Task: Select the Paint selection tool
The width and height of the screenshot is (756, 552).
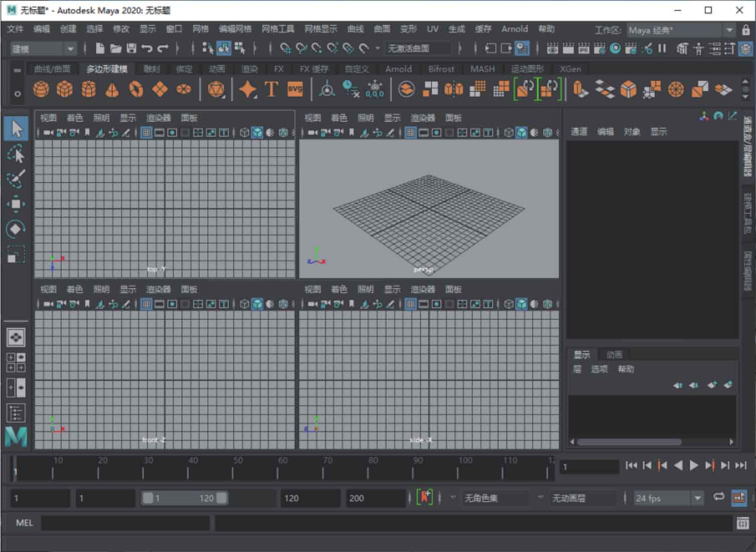Action: (16, 179)
